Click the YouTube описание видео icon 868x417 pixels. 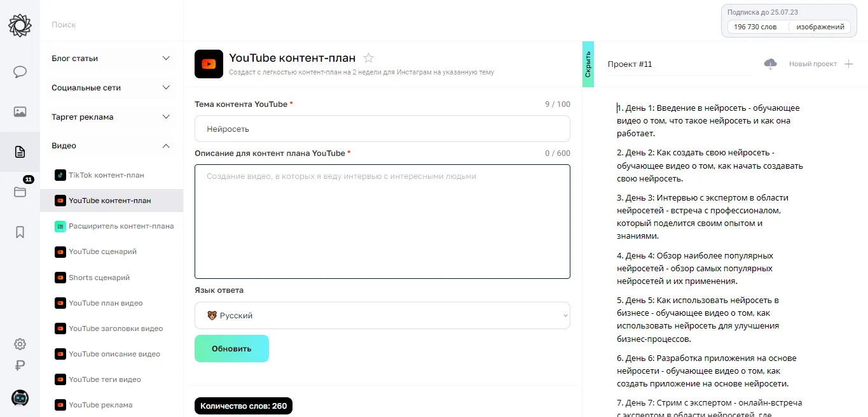click(x=60, y=354)
